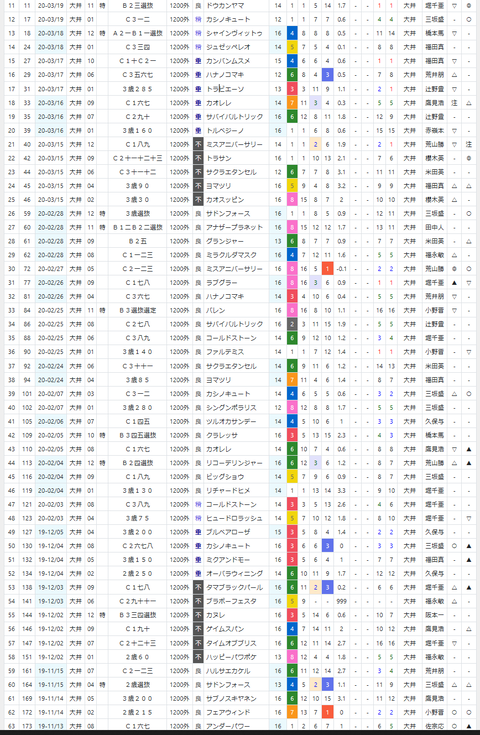Image resolution: width=480 pixels, height=735 pixels.
Task: Select horse name シングンポラリス
Action: tap(232, 407)
